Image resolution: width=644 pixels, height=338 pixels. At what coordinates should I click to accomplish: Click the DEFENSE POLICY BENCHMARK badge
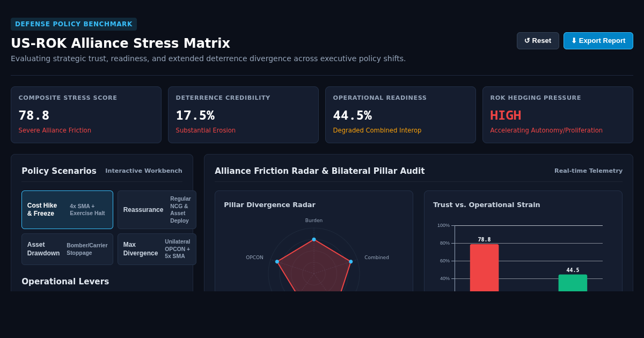tap(74, 24)
